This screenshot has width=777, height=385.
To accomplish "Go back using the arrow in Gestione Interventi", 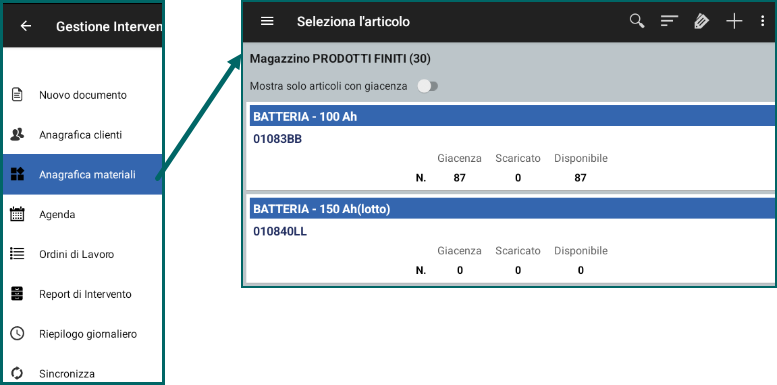I will click(x=26, y=26).
